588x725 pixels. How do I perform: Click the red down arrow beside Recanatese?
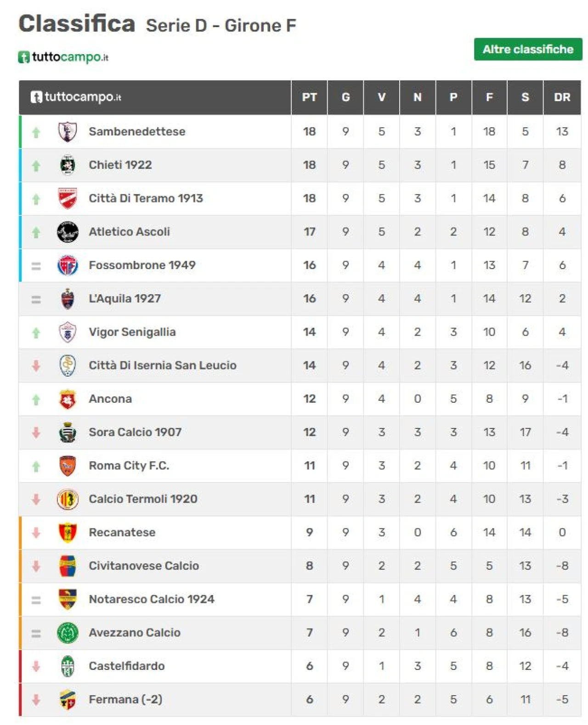click(36, 533)
